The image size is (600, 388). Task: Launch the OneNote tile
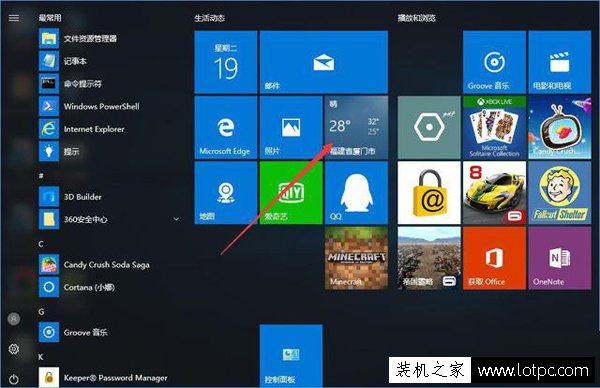click(560, 258)
